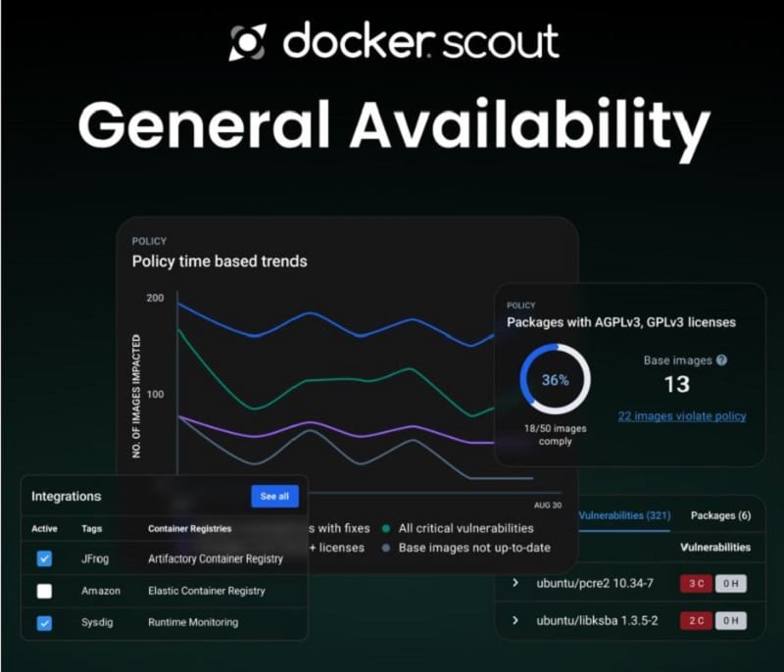The image size is (784, 672).
Task: Click the 200 y-axis value
Action: [x=155, y=298]
